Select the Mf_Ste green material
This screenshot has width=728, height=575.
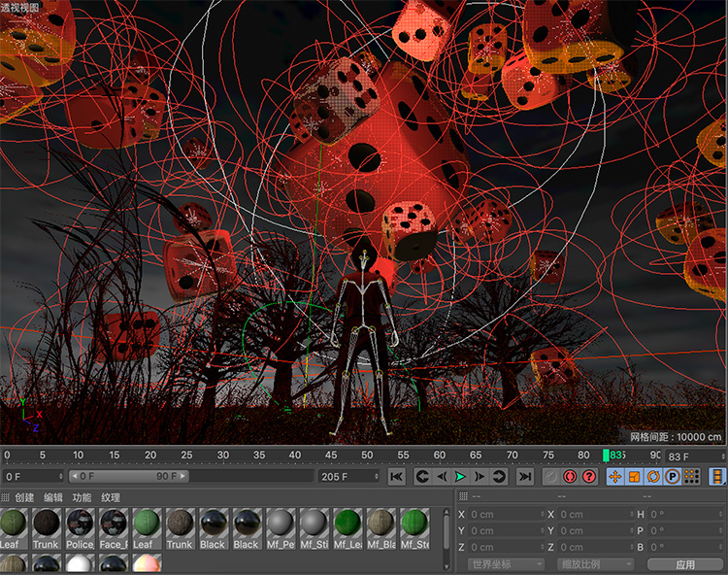pyautogui.click(x=414, y=528)
